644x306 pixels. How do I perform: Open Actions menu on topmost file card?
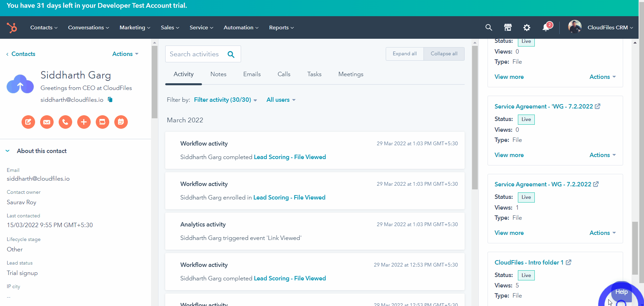pos(603,77)
